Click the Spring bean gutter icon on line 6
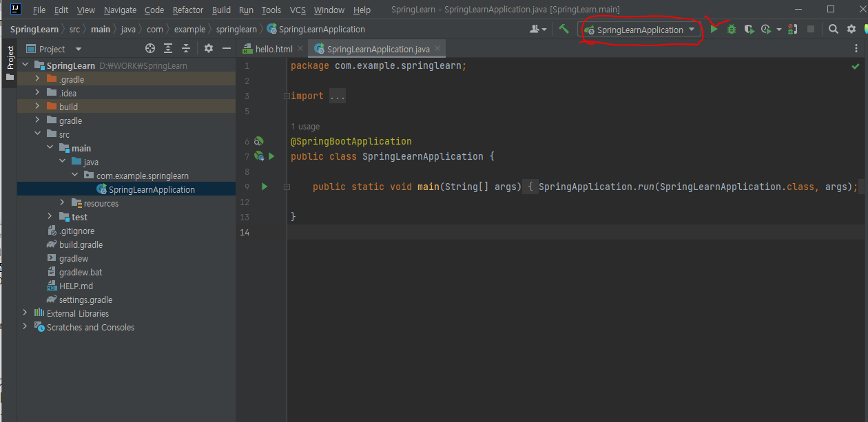The width and height of the screenshot is (868, 422). [259, 141]
